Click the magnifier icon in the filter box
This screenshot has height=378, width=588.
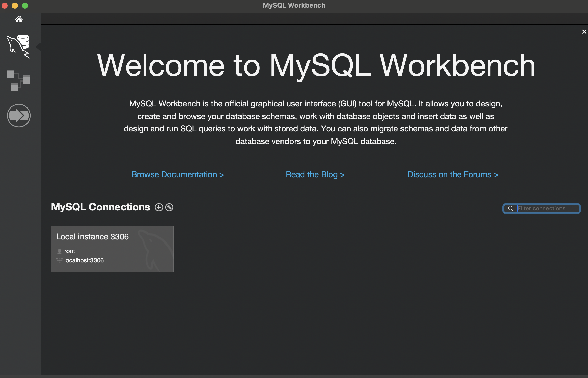tap(511, 209)
